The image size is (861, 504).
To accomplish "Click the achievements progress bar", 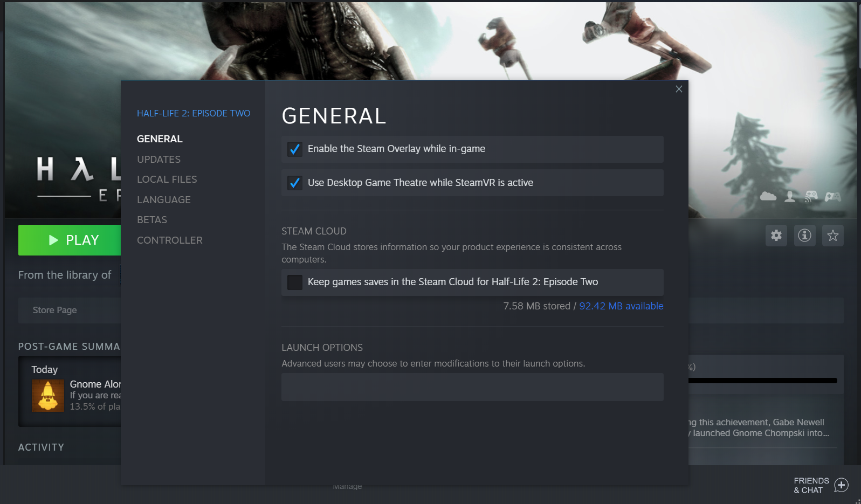I will [x=763, y=381].
